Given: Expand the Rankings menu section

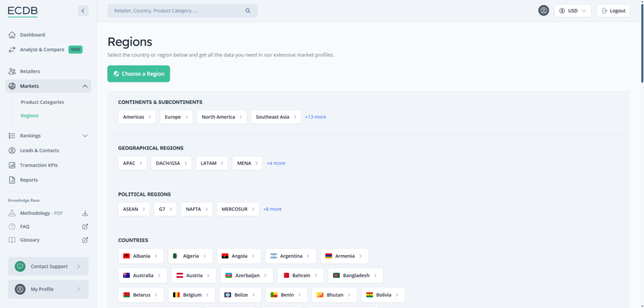Looking at the screenshot, I should click(x=85, y=135).
